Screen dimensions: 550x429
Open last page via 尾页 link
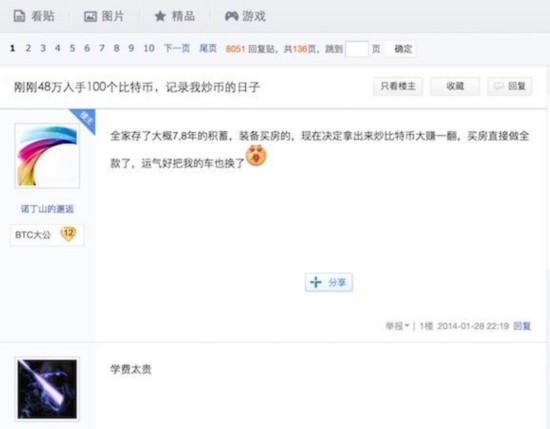pos(208,48)
